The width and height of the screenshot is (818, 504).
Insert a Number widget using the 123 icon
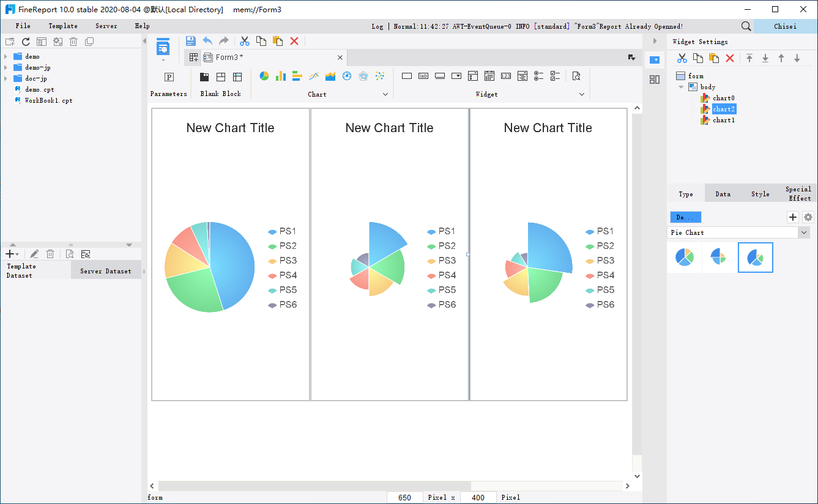(506, 76)
